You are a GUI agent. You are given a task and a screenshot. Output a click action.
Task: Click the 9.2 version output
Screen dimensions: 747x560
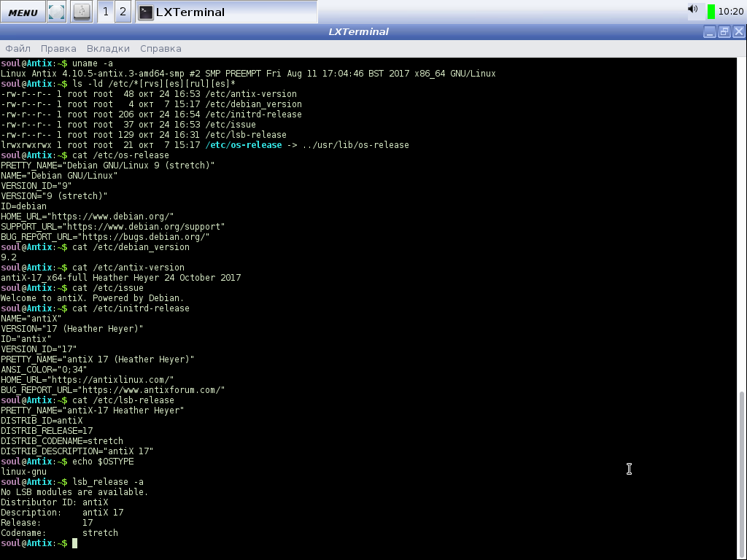coord(9,257)
